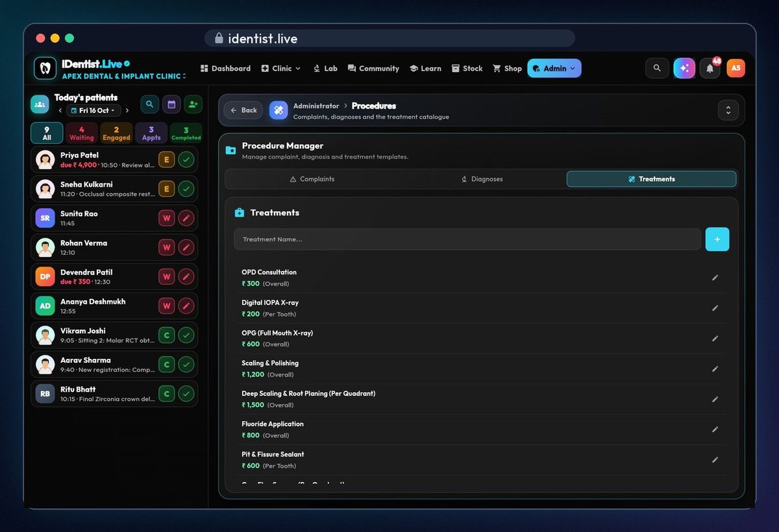The height and width of the screenshot is (532, 779).
Task: Search patients using sidebar magnifier icon
Action: pos(149,104)
